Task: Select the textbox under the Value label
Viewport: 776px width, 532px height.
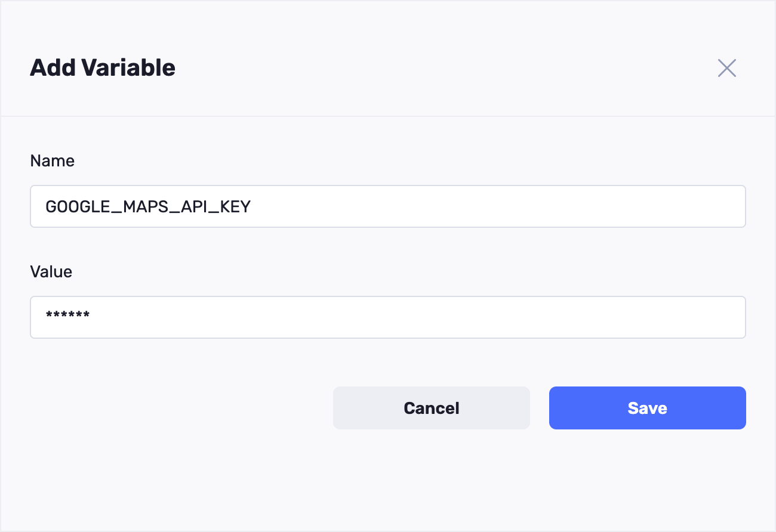Action: [388, 317]
